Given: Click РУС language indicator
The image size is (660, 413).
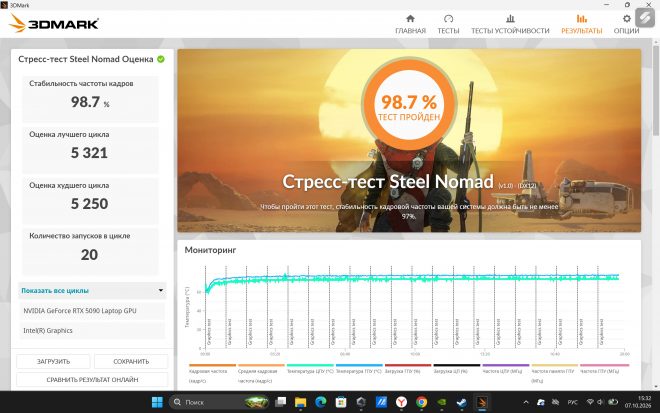Looking at the screenshot, I should click(572, 402).
